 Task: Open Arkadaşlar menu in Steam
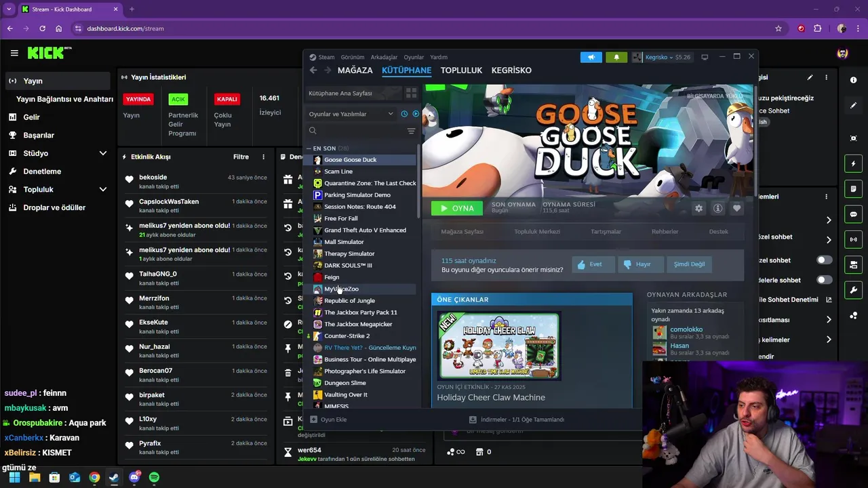384,58
